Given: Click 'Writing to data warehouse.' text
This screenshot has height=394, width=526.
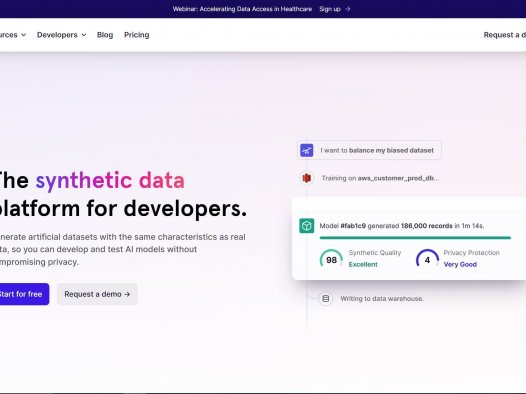Looking at the screenshot, I should pyautogui.click(x=382, y=298).
